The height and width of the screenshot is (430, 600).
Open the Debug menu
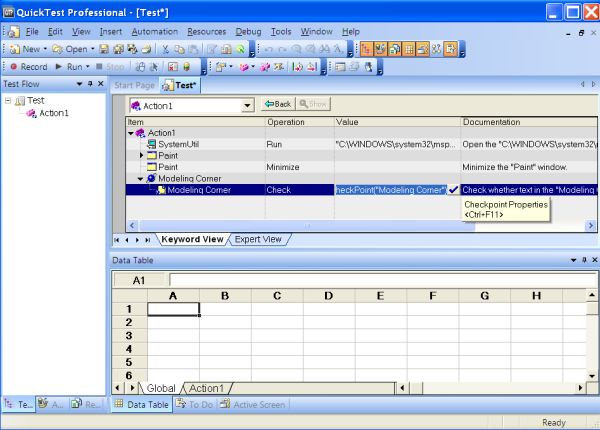point(248,32)
